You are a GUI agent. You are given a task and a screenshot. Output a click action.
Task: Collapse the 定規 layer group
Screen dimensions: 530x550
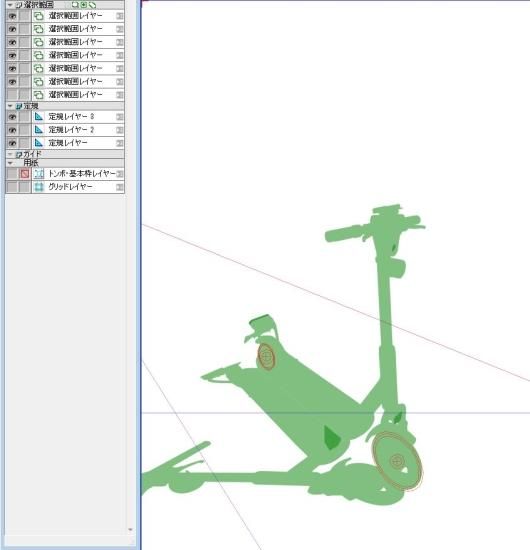pyautogui.click(x=10, y=106)
